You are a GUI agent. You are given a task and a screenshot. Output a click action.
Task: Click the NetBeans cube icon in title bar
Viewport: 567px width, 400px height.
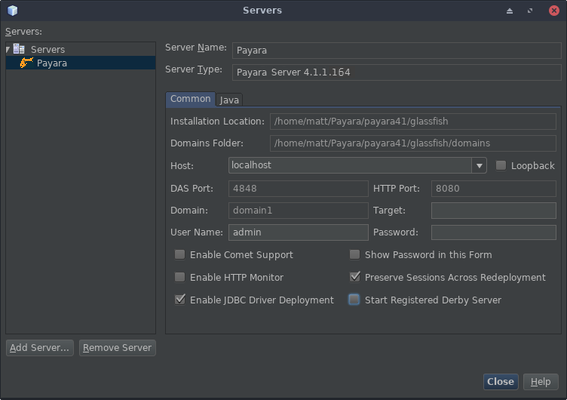[12, 10]
